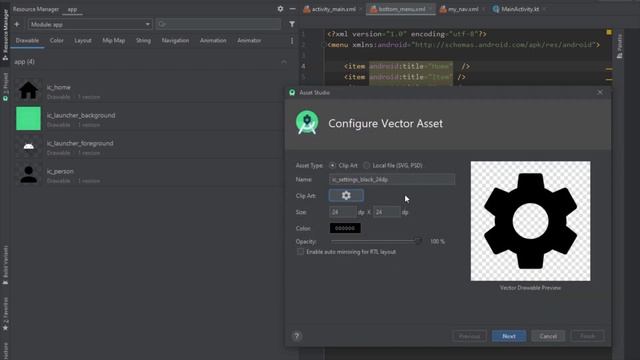640x360 pixels.
Task: Adjust the Opacity slider handle
Action: pos(418,241)
